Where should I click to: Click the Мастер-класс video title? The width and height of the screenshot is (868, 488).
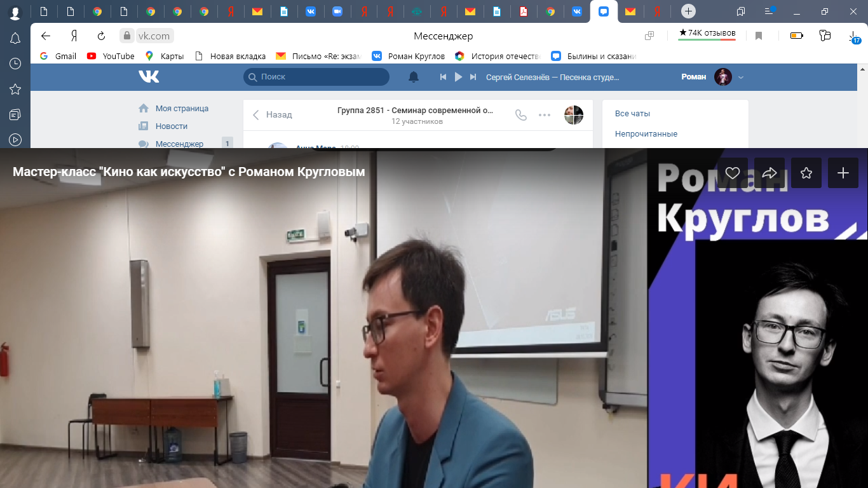click(x=189, y=172)
